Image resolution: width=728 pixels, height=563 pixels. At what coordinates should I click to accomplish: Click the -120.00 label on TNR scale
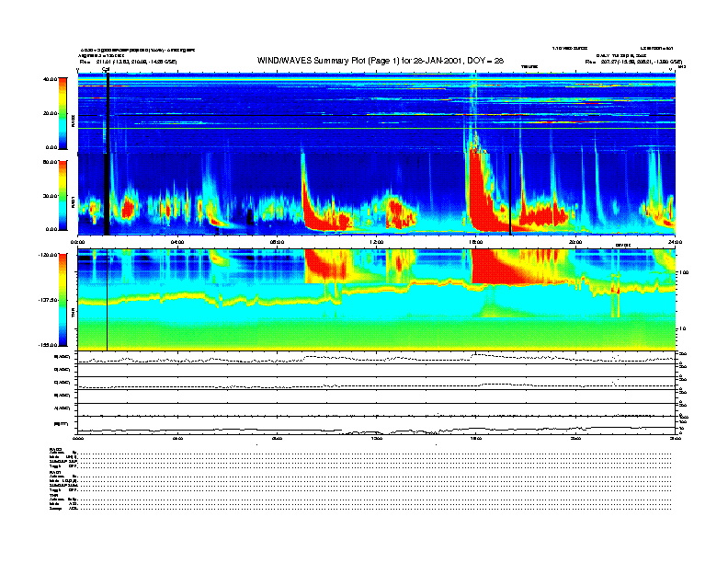click(49, 255)
